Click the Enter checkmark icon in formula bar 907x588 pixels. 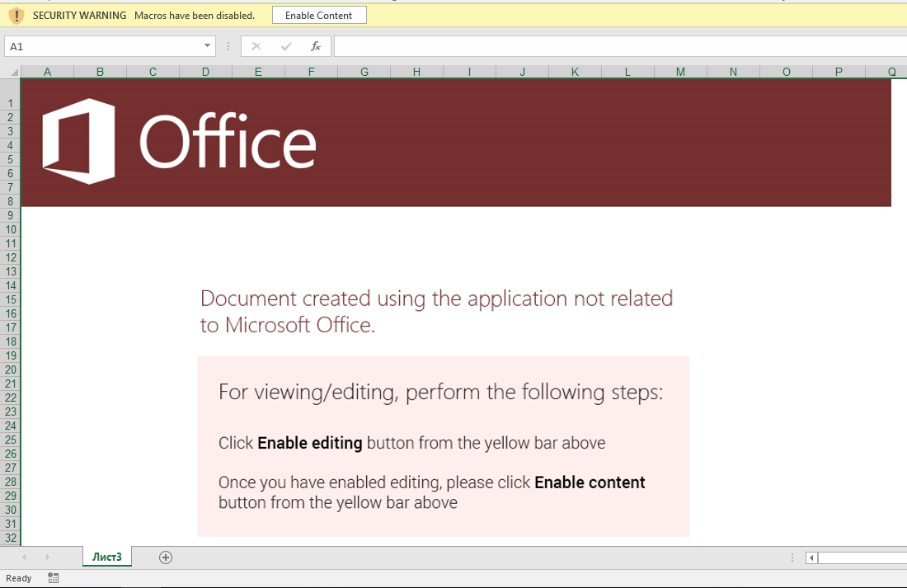(286, 46)
